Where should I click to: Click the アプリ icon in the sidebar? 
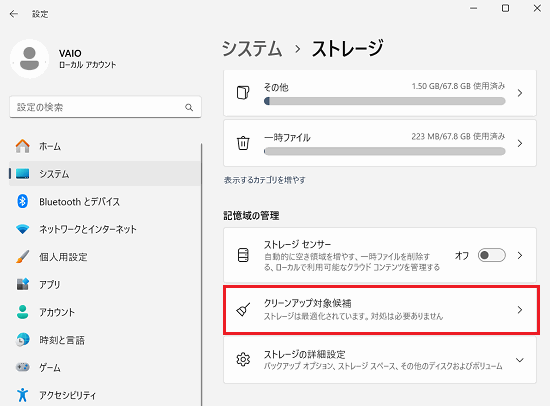[x=23, y=284]
